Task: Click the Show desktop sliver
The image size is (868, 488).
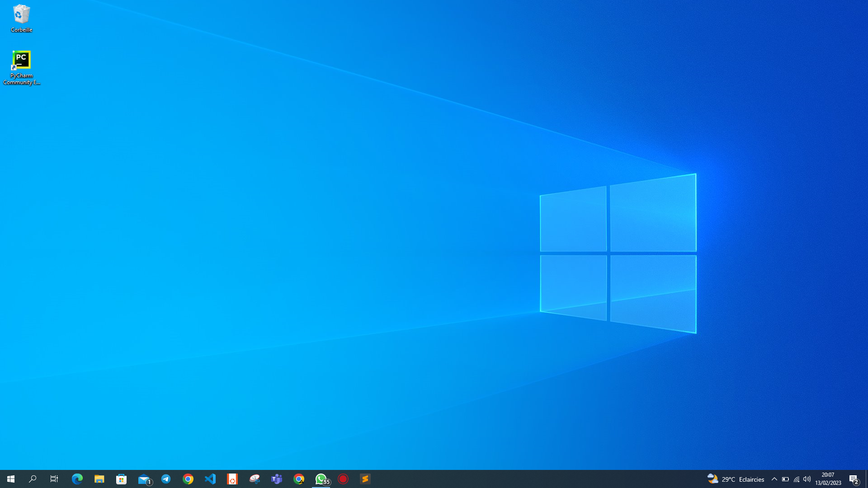Action: click(x=867, y=479)
